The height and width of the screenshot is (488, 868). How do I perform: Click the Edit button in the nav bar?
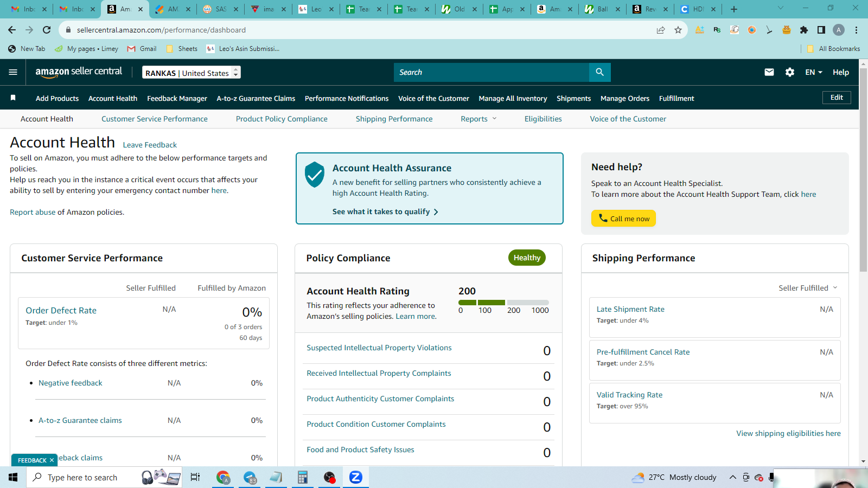click(837, 98)
